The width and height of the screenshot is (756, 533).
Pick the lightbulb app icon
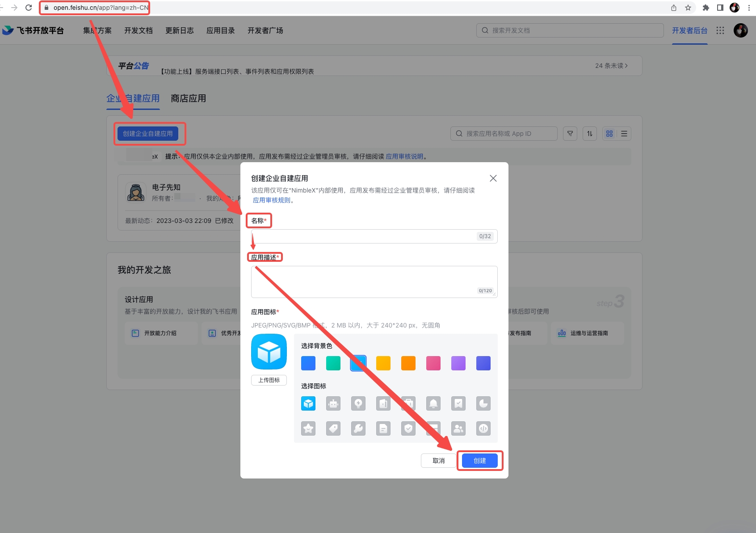pos(358,403)
